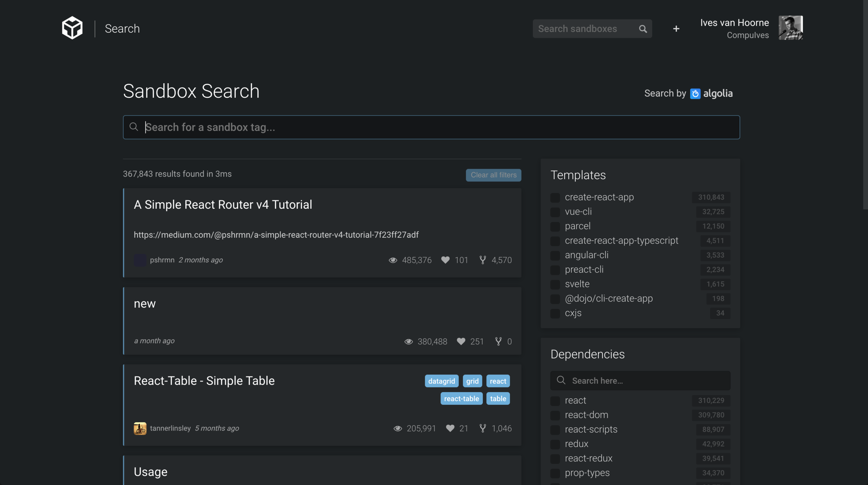The image size is (868, 485).
Task: Click heart icon on React Router tutorial
Action: pos(445,260)
